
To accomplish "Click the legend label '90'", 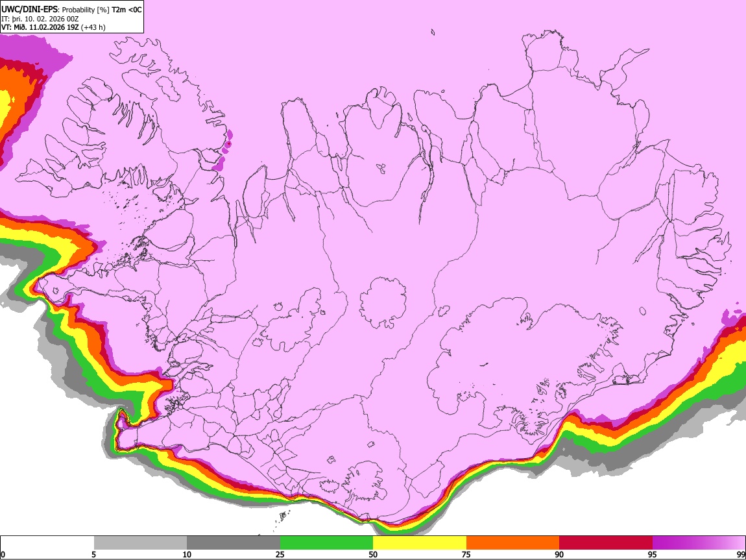I will pos(559,554).
